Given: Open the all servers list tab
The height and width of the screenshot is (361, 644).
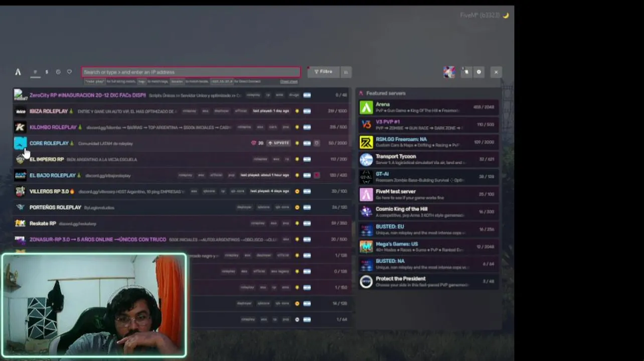Looking at the screenshot, I should click(35, 72).
